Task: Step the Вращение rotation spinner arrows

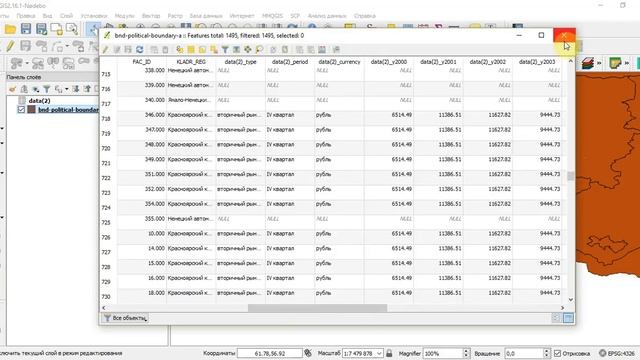Action: 547,353
